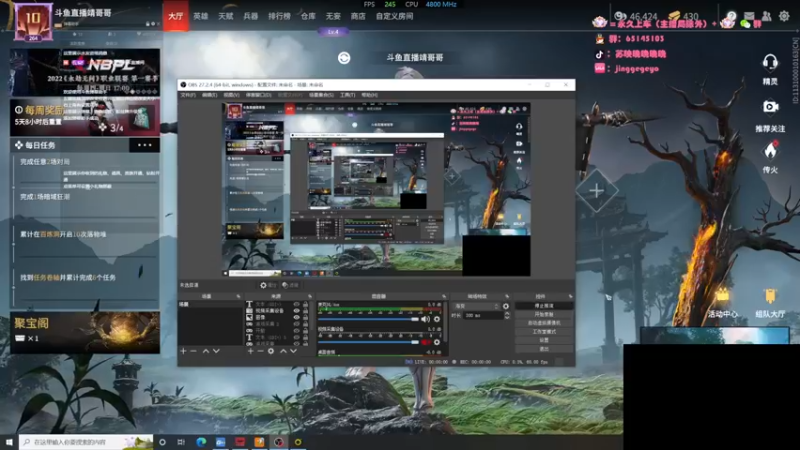Open source properties gear in sources toolbar
Viewport: 800px width, 450px height.
coord(271,351)
